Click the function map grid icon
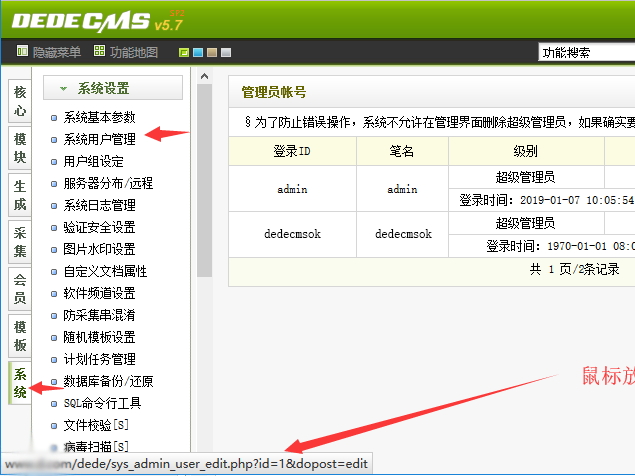Screen dimensions: 635x476 [x=99, y=51]
